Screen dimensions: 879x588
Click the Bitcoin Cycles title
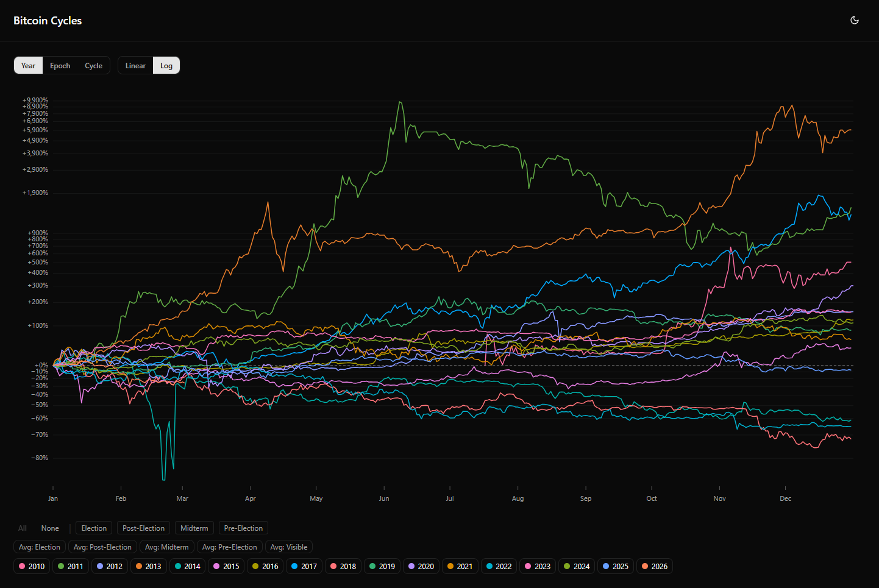[x=48, y=21]
